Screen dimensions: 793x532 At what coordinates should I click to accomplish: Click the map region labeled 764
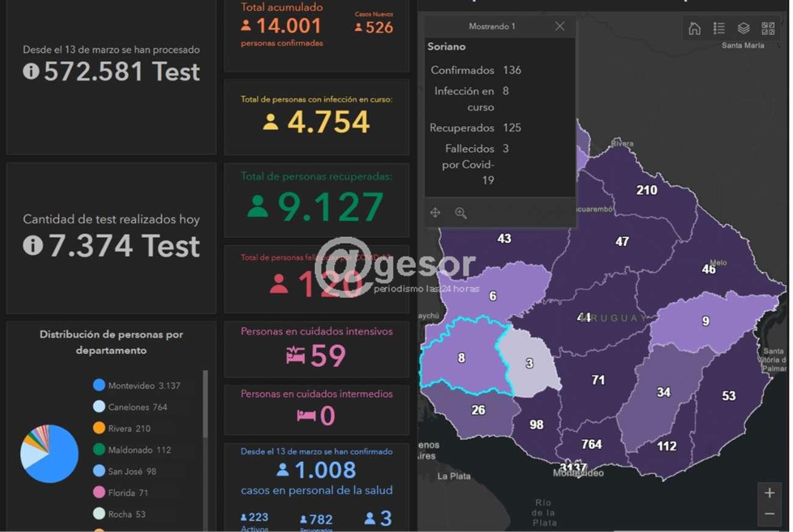(x=591, y=444)
